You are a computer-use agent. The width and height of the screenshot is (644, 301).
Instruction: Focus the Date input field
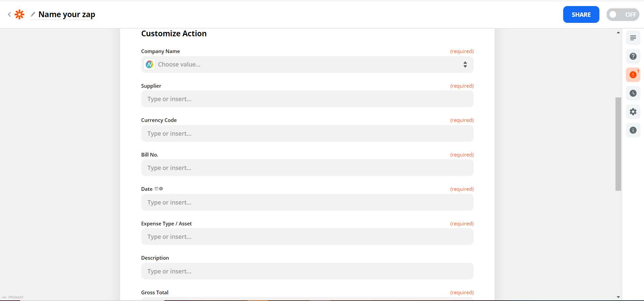(307, 202)
